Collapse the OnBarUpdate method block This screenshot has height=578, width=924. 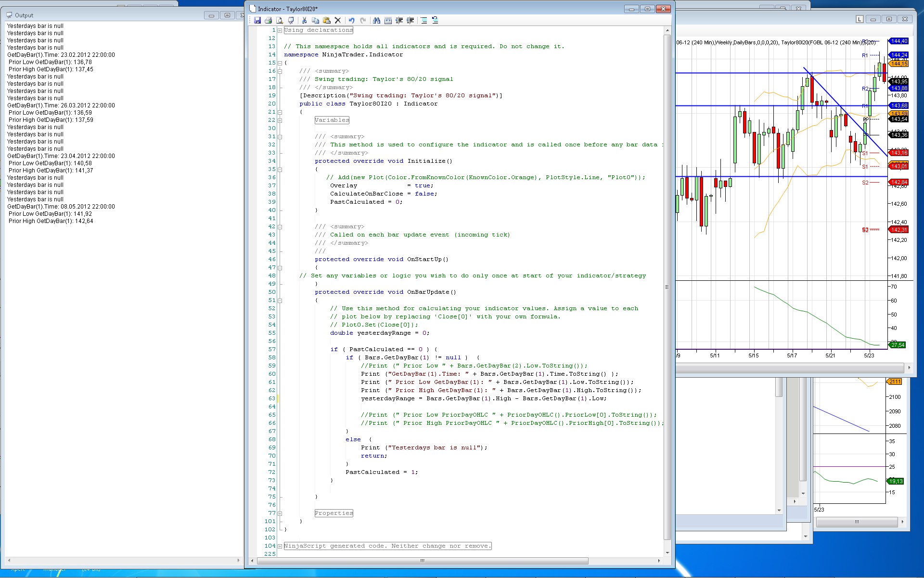pyautogui.click(x=280, y=301)
